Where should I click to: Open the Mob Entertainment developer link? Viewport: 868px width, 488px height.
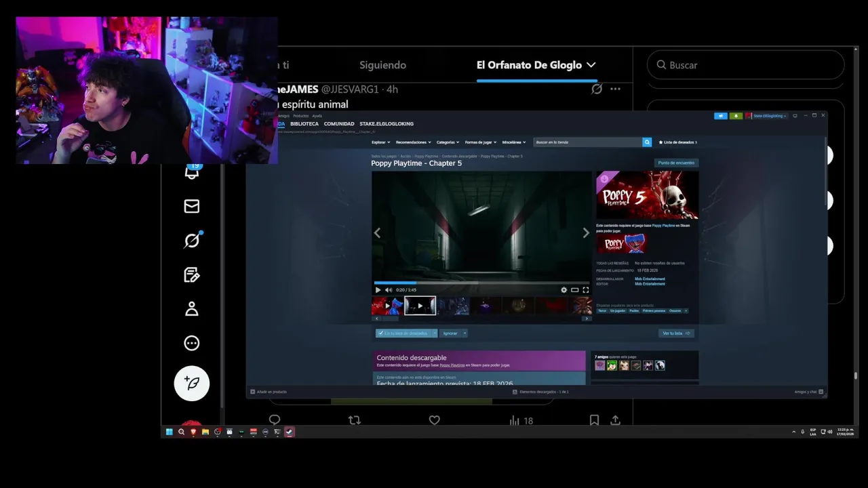pos(650,279)
